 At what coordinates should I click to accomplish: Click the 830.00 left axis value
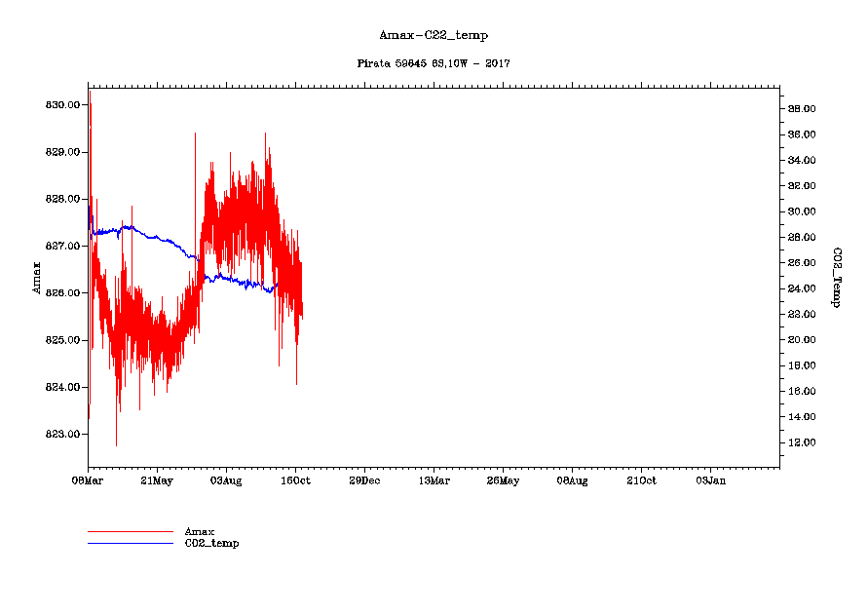pos(62,105)
